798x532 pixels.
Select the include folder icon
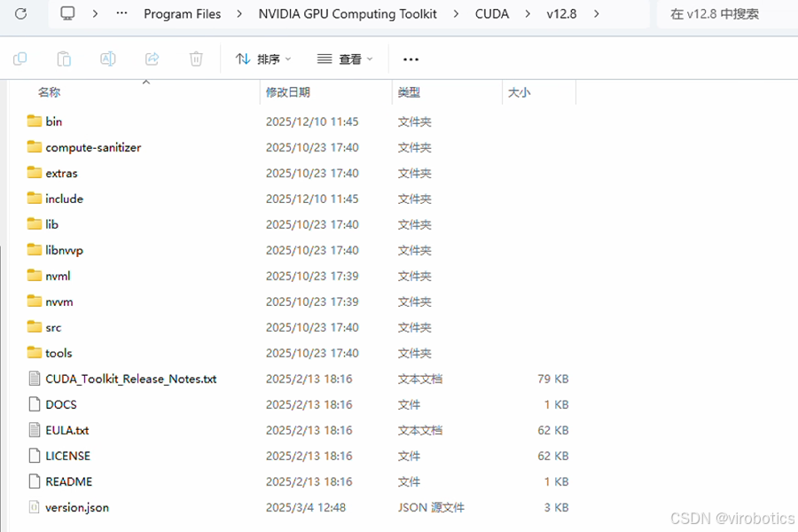[34, 199]
